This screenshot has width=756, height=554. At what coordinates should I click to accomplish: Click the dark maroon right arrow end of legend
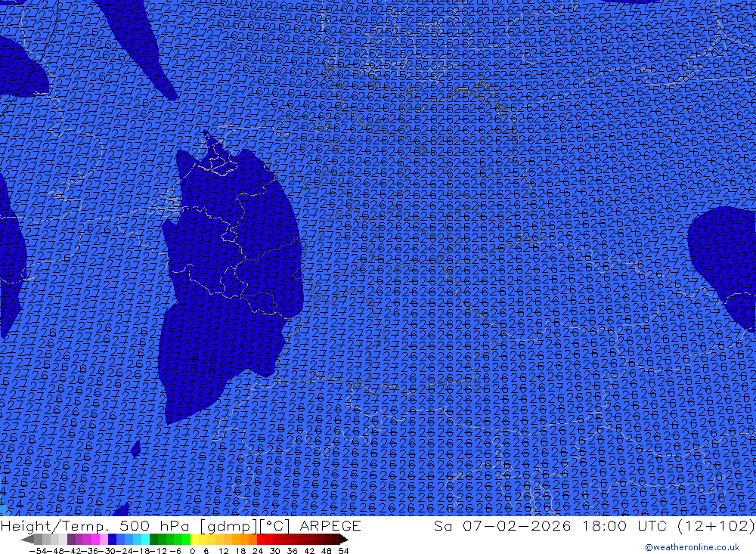[x=344, y=539]
